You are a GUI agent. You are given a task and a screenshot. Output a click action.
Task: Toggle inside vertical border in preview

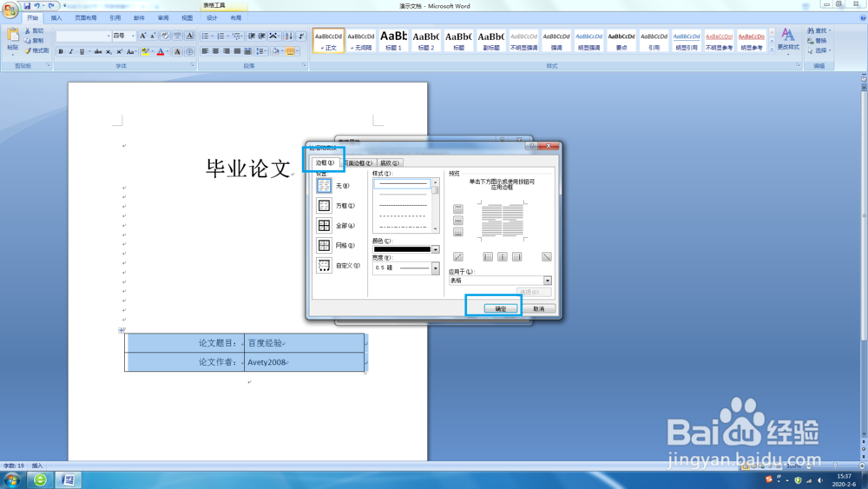pyautogui.click(x=502, y=257)
